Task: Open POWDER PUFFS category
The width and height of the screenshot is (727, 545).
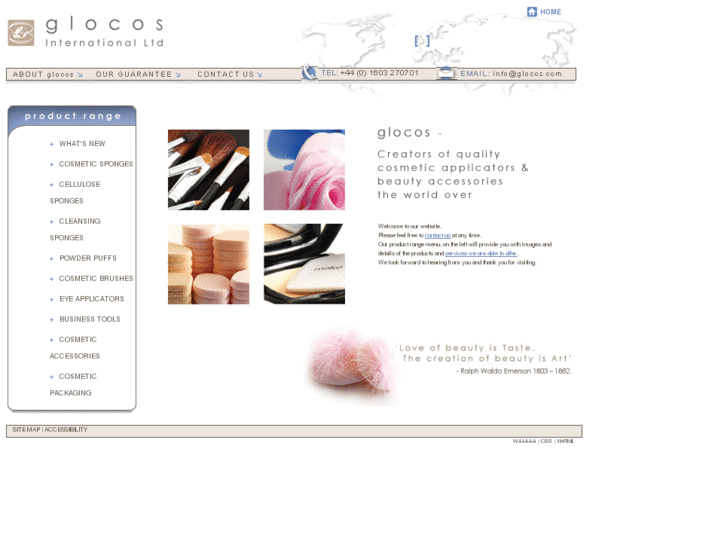Action: 88,258
